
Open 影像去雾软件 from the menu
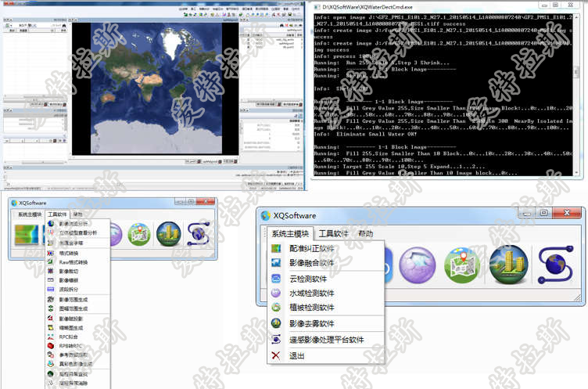[x=311, y=323]
